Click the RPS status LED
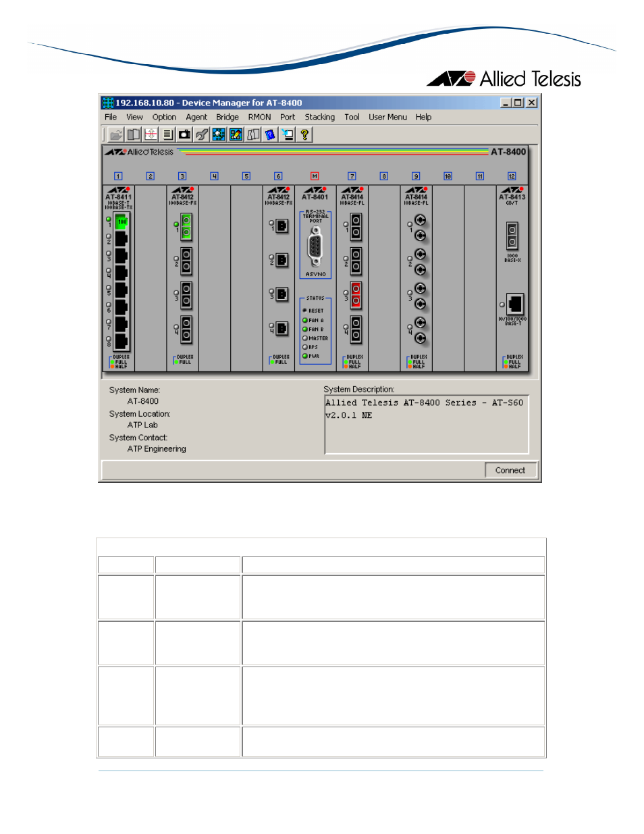The image size is (644, 834). 305,346
